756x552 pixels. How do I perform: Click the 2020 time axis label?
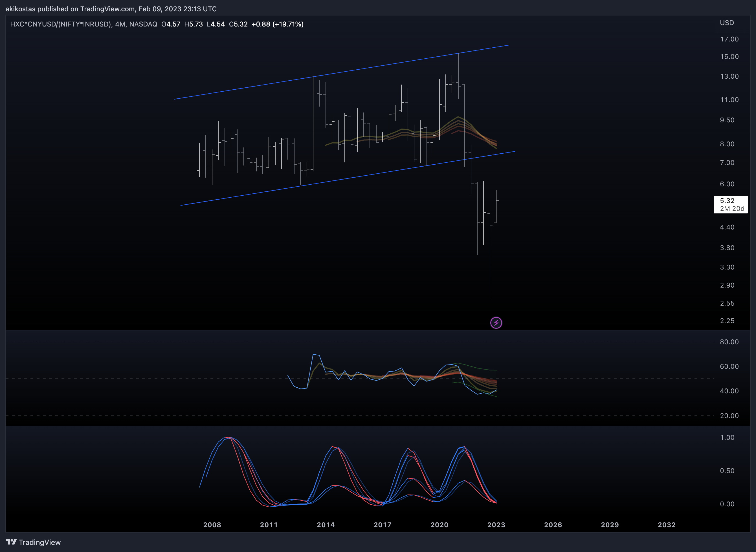tap(439, 525)
